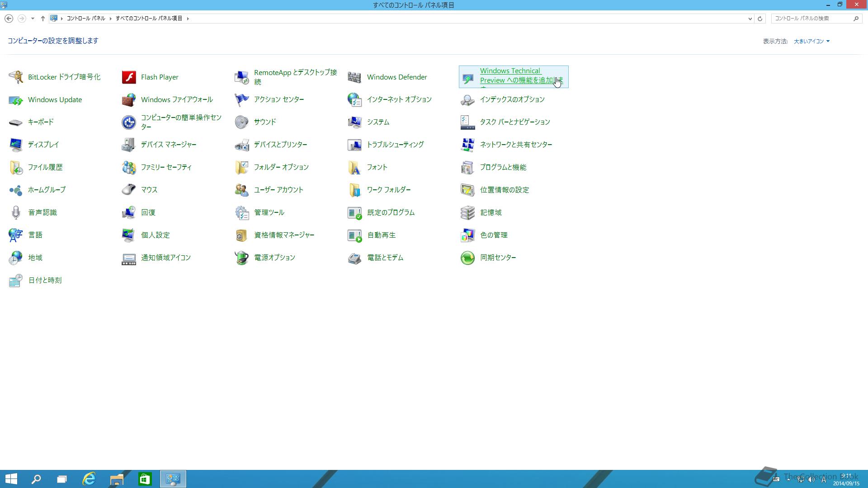Image resolution: width=868 pixels, height=488 pixels.
Task: Open the 資格情報マネージャー link
Action: click(x=284, y=235)
